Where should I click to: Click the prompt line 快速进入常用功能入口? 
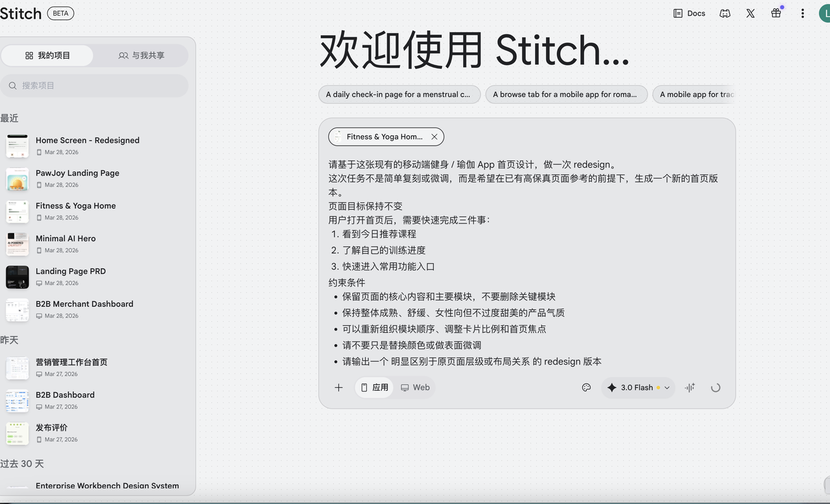click(388, 266)
